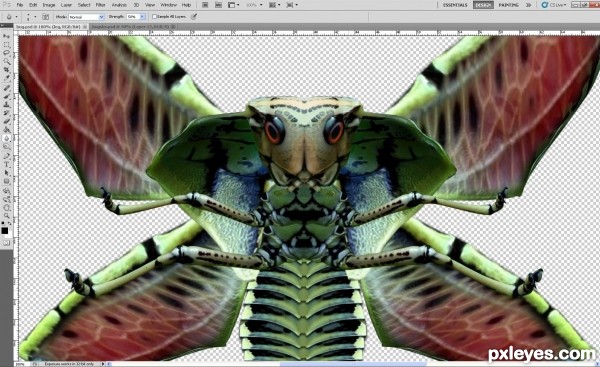Image resolution: width=600 pixels, height=367 pixels.
Task: Select the Eraser tool
Action: 7,121
